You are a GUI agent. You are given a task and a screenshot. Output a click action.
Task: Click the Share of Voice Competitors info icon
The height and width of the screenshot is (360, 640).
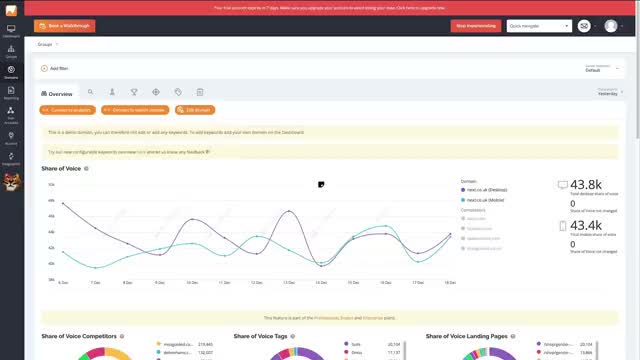tap(122, 336)
